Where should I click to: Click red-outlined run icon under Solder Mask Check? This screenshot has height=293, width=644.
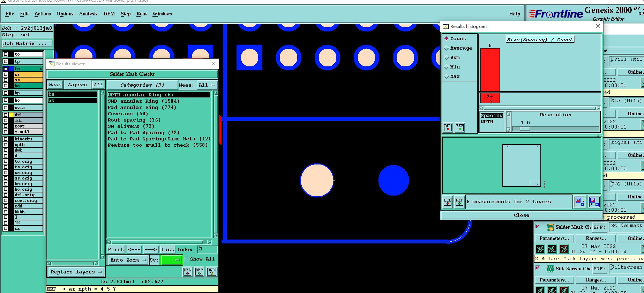click(564, 249)
